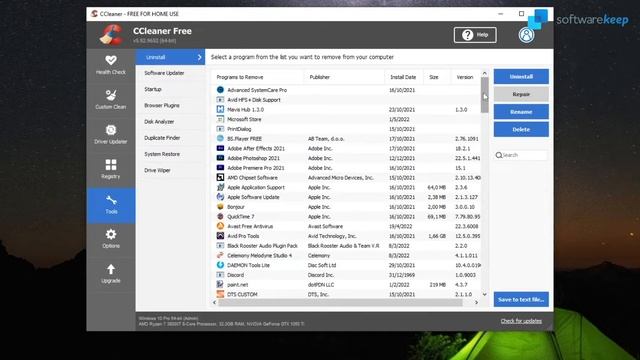Screen dimensions: 640x360
Task: Sort list by Install Date column
Action: pyautogui.click(x=403, y=77)
